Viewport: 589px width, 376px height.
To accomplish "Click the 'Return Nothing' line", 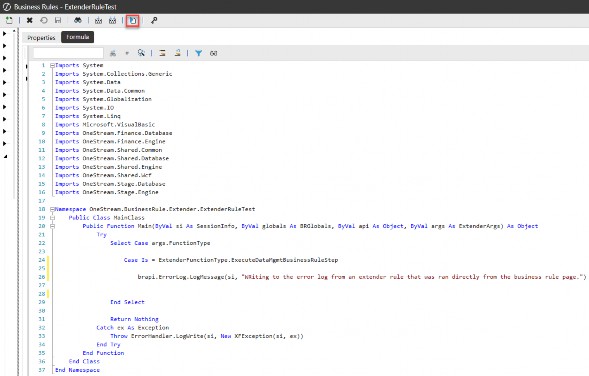I will point(134,319).
